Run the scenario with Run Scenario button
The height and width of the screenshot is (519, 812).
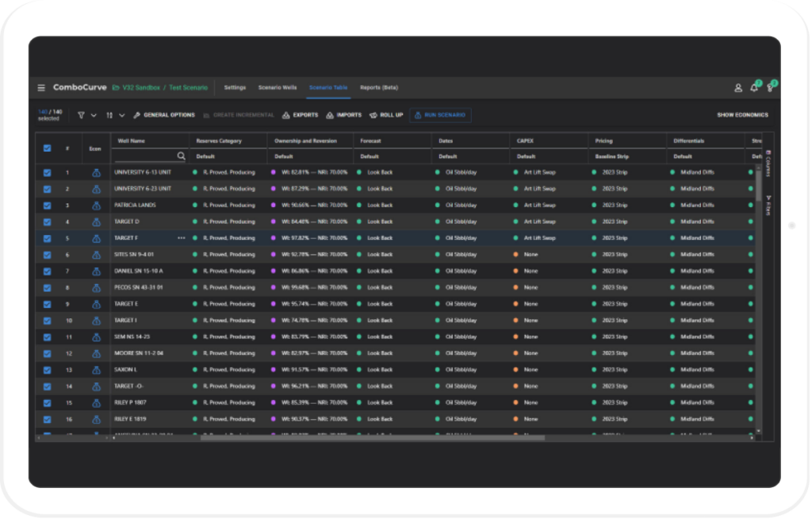pos(440,115)
